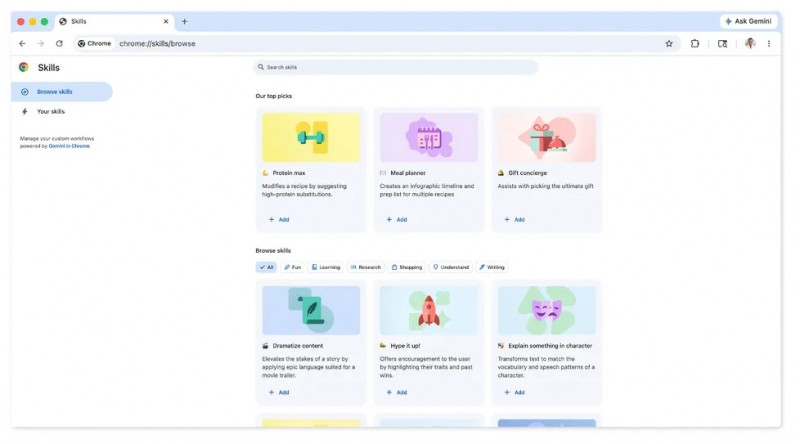This screenshot has height=444, width=800.
Task: Open a new tab with plus icon
Action: (x=184, y=21)
